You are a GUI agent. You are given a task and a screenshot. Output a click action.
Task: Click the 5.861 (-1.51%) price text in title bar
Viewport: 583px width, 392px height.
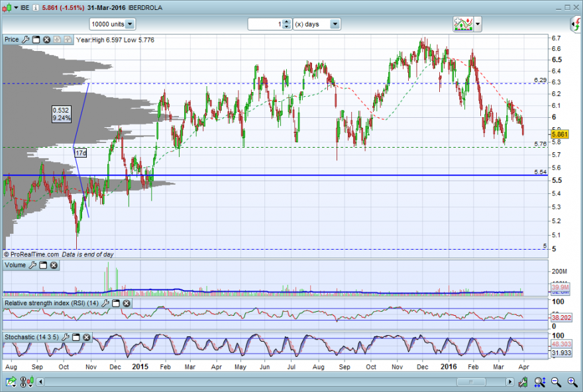tap(63, 8)
